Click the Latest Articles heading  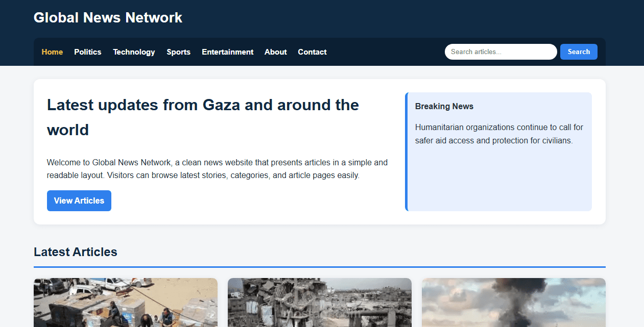click(x=76, y=252)
